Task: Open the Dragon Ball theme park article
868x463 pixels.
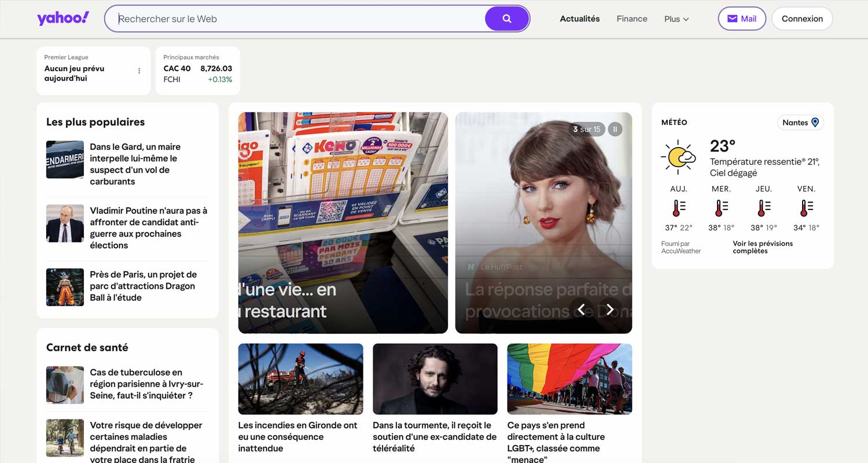Action: pyautogui.click(x=143, y=286)
